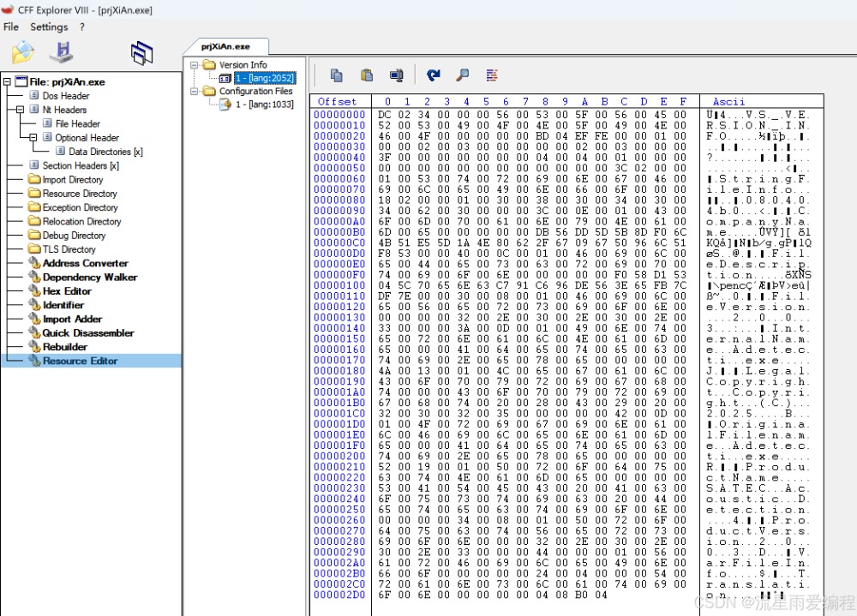The image size is (857, 616).
Task: Collapse the Configuration Files folder node
Action: pos(195,91)
